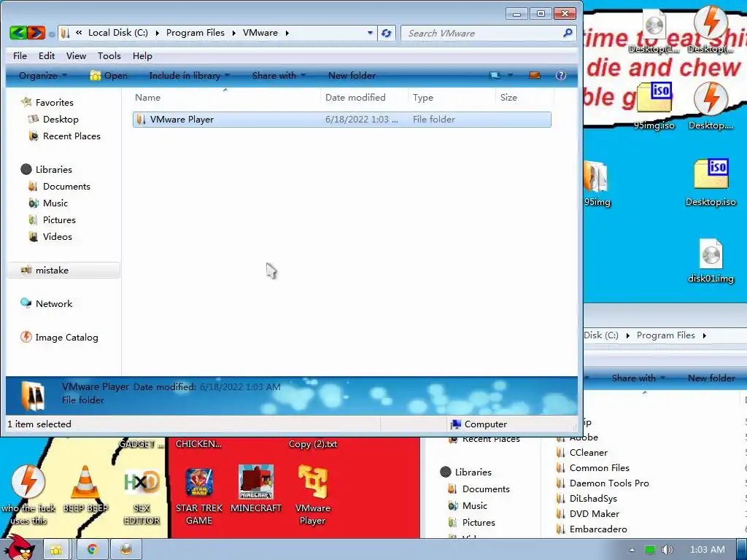Open the recent pages dropdown beside Forward
Screen dimensions: 747x560
click(52, 34)
